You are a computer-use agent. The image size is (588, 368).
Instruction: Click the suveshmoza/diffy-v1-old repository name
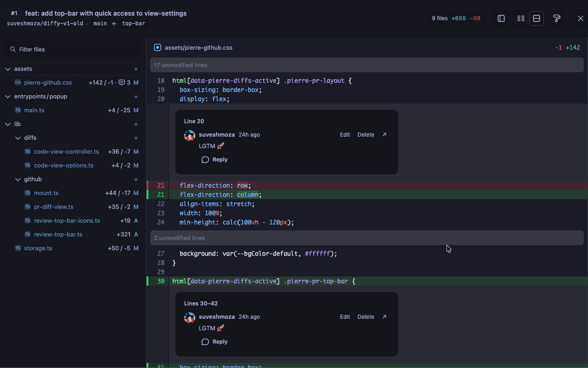click(x=45, y=23)
